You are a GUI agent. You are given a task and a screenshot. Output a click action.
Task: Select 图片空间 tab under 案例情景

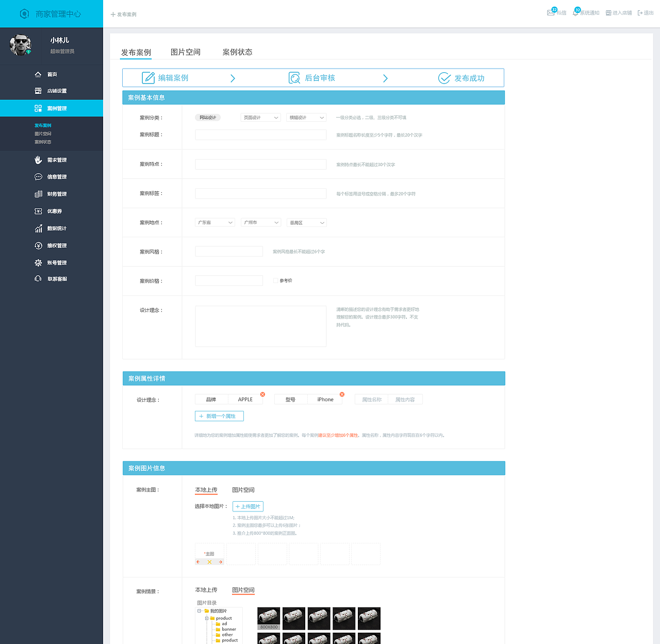(243, 590)
